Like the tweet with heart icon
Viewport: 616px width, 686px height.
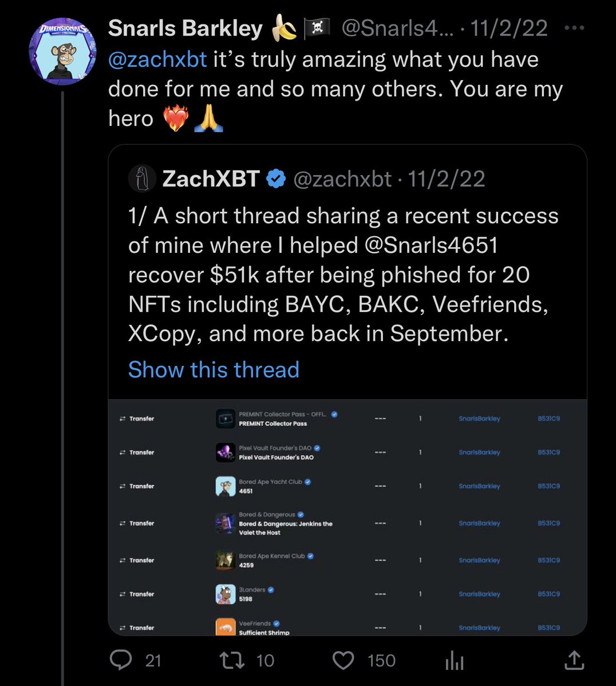coord(343,660)
